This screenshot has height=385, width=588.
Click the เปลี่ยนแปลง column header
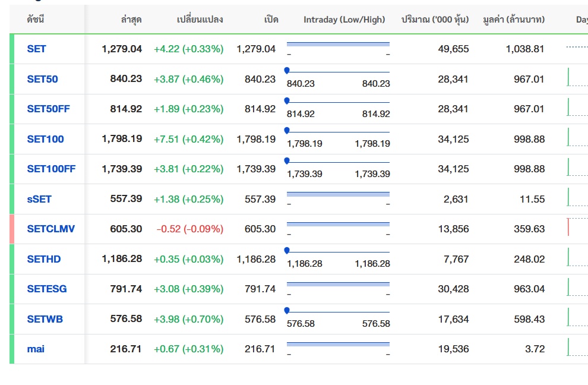pos(200,20)
